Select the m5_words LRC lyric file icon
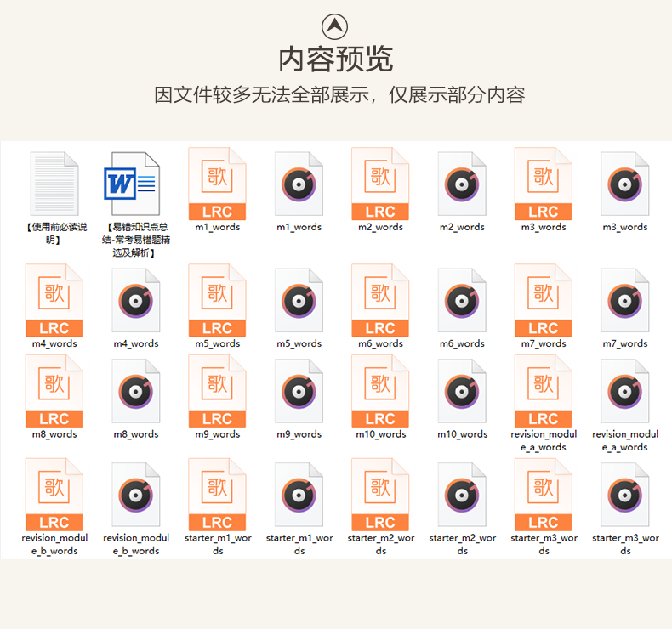This screenshot has width=672, height=629. (x=217, y=300)
